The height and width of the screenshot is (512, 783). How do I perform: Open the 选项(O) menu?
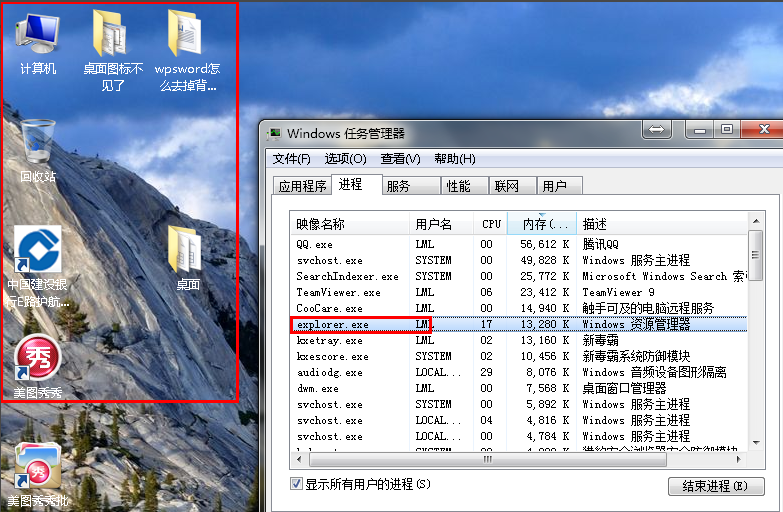pos(346,159)
